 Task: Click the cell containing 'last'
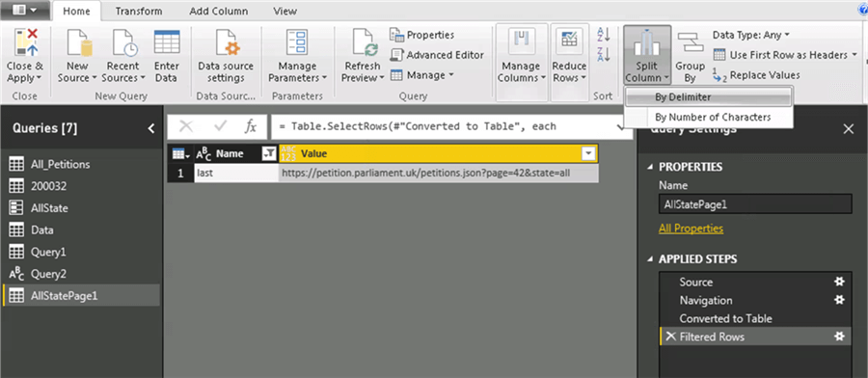[236, 173]
